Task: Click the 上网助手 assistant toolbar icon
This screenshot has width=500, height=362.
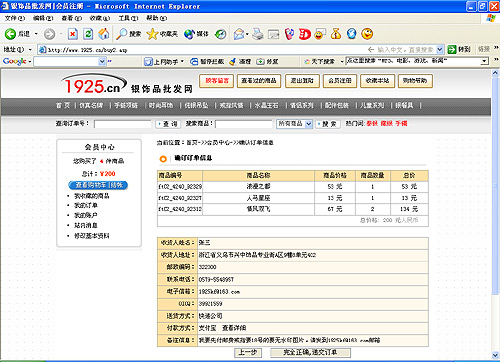Action: click(x=148, y=62)
